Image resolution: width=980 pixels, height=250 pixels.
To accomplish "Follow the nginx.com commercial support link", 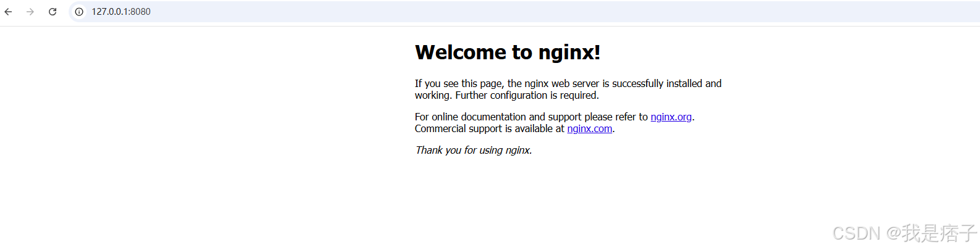I will pyautogui.click(x=589, y=128).
